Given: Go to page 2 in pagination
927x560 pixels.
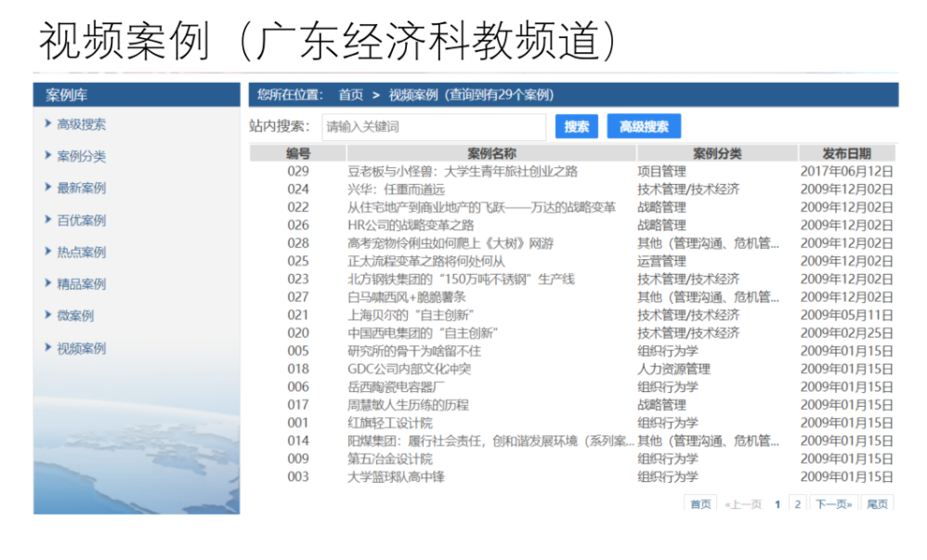Looking at the screenshot, I should 798,504.
